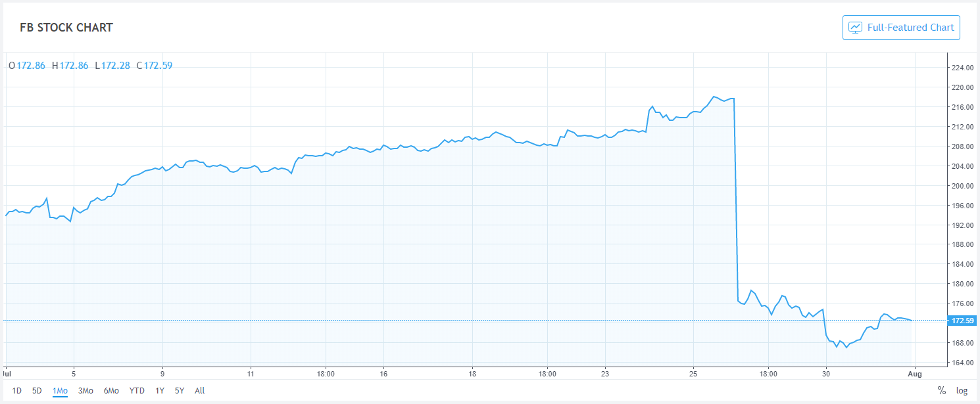Choose the 5Y time range
The image size is (980, 404).
tap(180, 391)
